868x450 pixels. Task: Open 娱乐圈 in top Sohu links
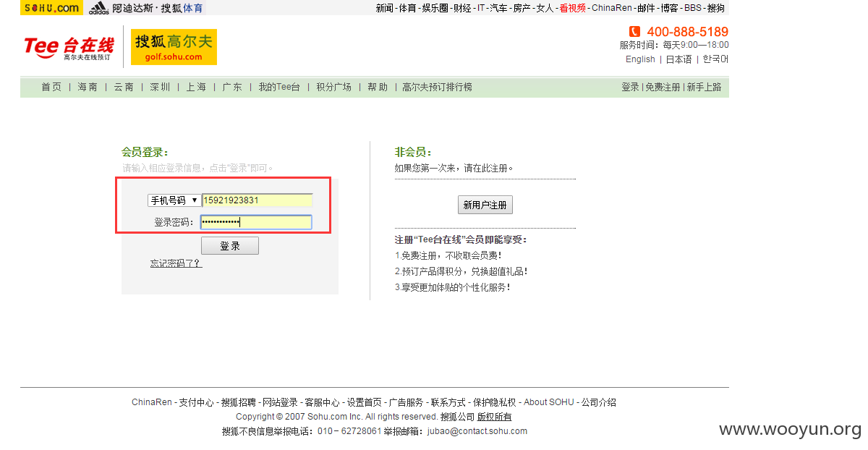click(x=435, y=8)
